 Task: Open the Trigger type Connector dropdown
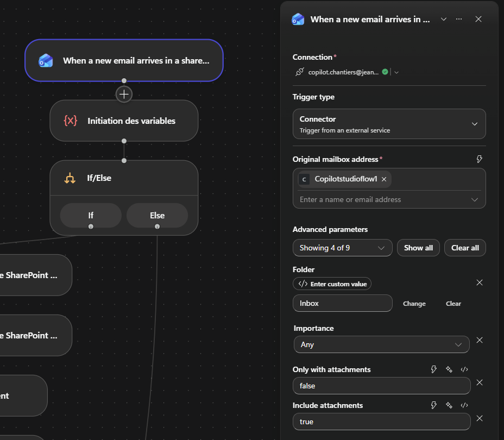[x=389, y=124]
